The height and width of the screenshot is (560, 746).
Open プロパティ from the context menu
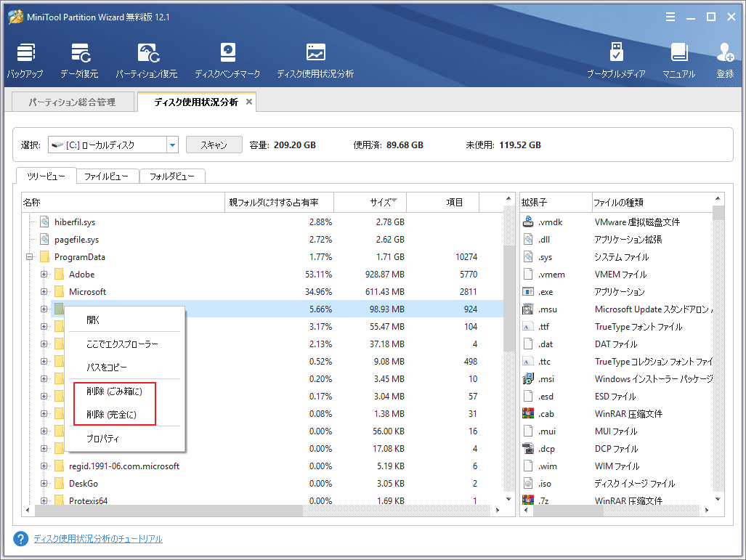pos(125,438)
